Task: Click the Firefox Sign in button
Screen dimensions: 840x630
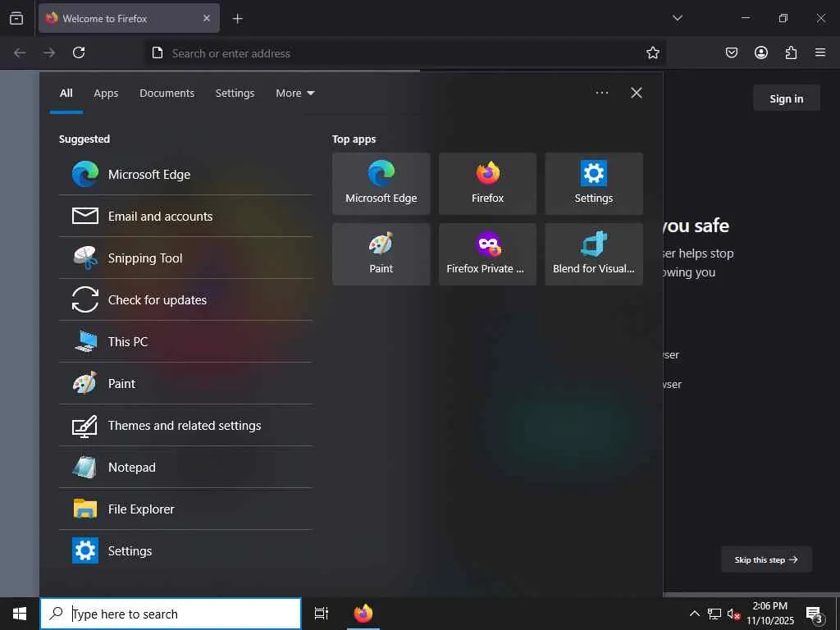Action: [787, 98]
